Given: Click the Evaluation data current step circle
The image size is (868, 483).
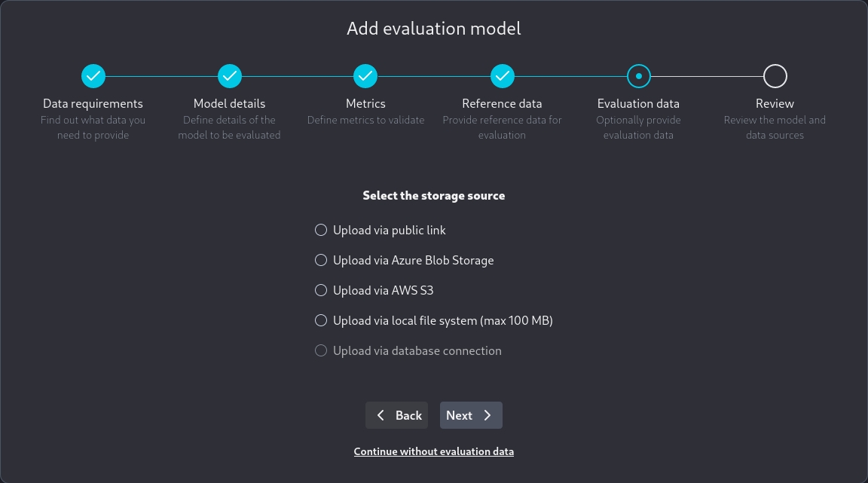Looking at the screenshot, I should coord(638,76).
